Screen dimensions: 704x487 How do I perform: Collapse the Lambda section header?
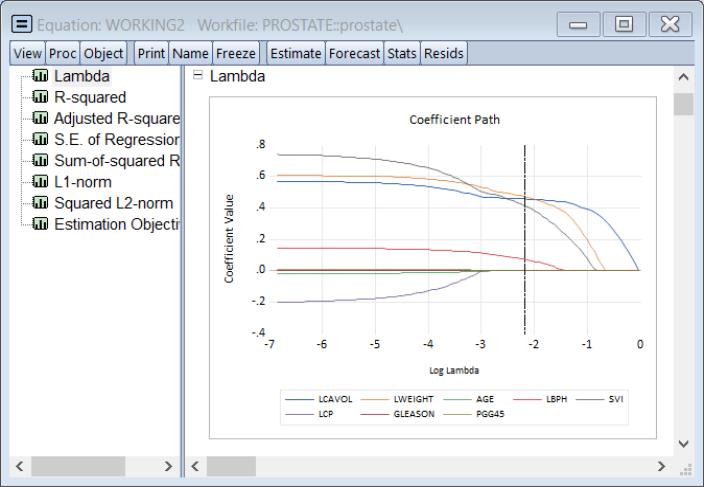click(x=197, y=76)
